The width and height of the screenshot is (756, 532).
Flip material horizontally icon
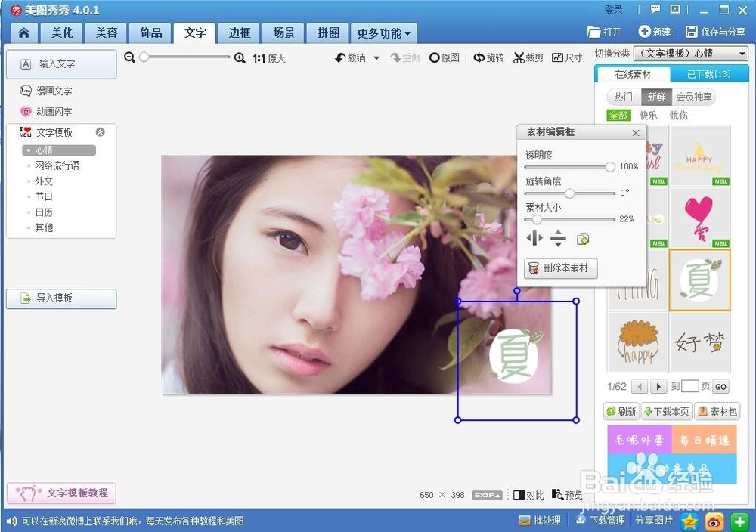pyautogui.click(x=534, y=238)
